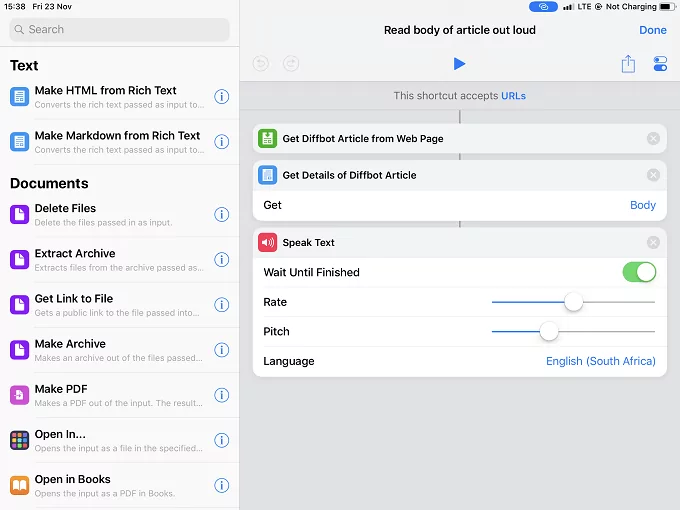Image resolution: width=680 pixels, height=510 pixels.
Task: Show info for Delete Files action
Action: 222,214
